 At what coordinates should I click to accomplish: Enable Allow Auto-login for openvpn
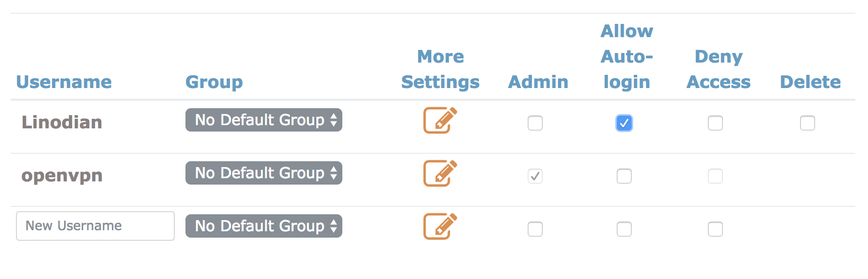(x=624, y=176)
